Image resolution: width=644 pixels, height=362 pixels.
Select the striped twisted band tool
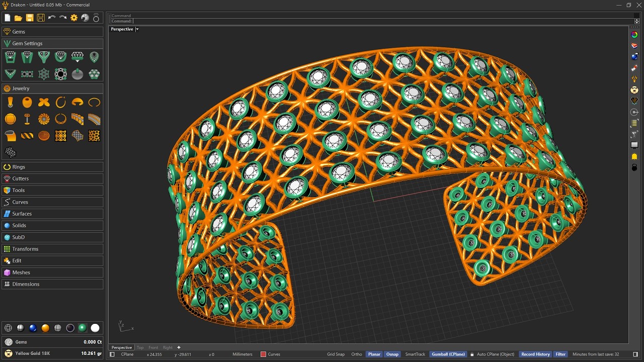[x=27, y=136]
